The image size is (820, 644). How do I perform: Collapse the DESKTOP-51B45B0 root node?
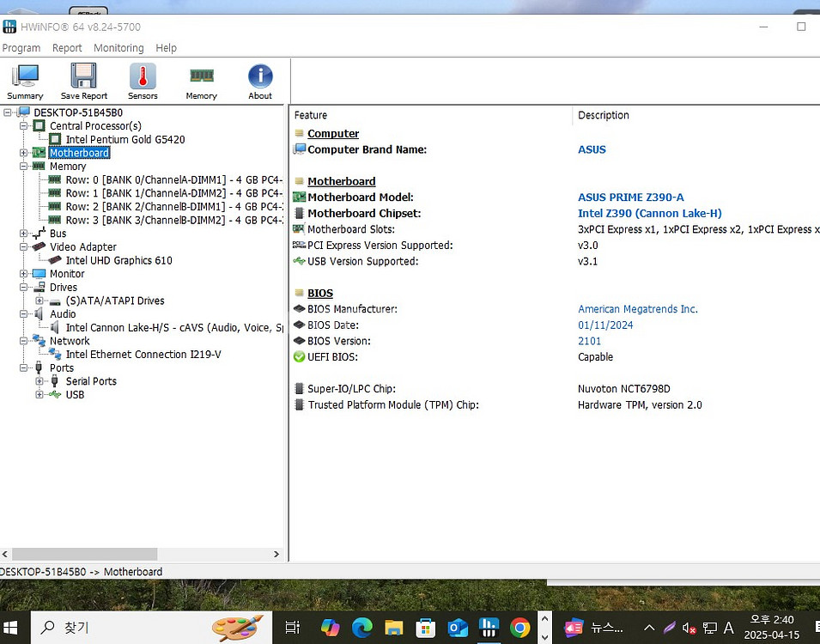coord(8,112)
